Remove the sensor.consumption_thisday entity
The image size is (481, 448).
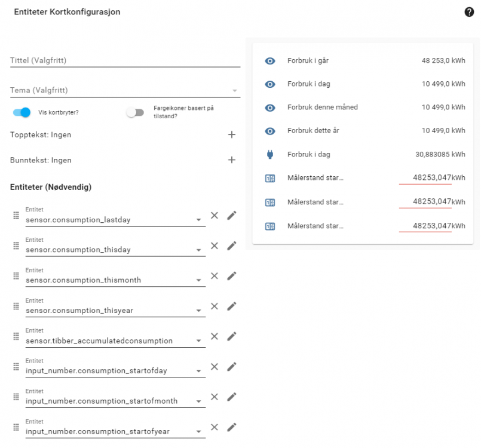(x=215, y=246)
